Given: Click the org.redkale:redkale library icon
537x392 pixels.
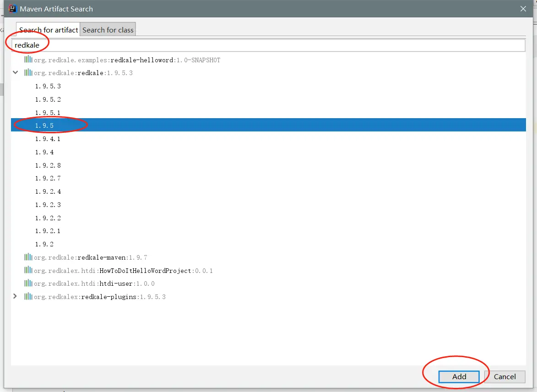Looking at the screenshot, I should (x=28, y=73).
